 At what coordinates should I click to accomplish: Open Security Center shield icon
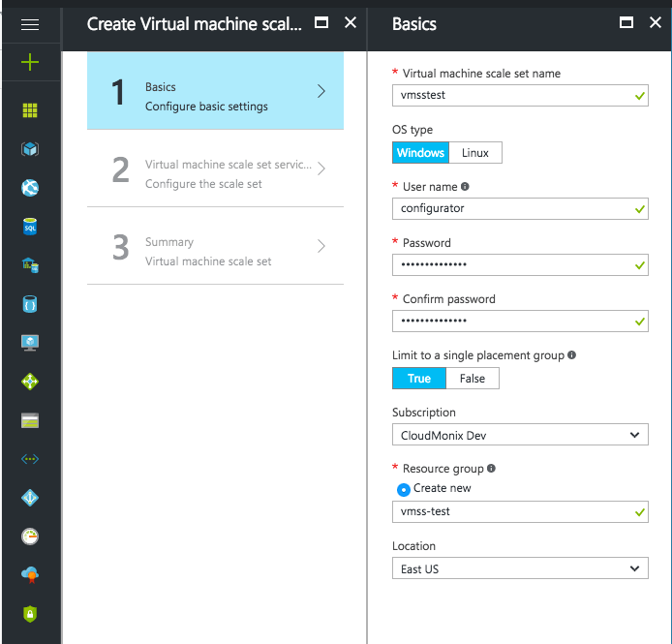pos(30,614)
